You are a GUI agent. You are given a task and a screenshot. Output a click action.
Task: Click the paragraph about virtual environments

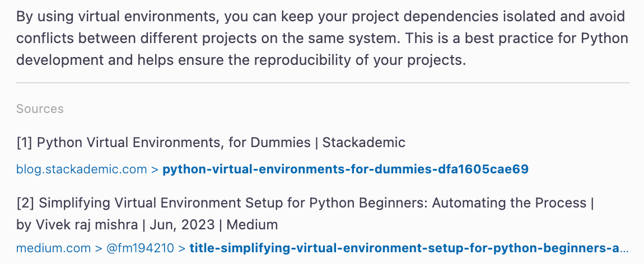pos(322,38)
